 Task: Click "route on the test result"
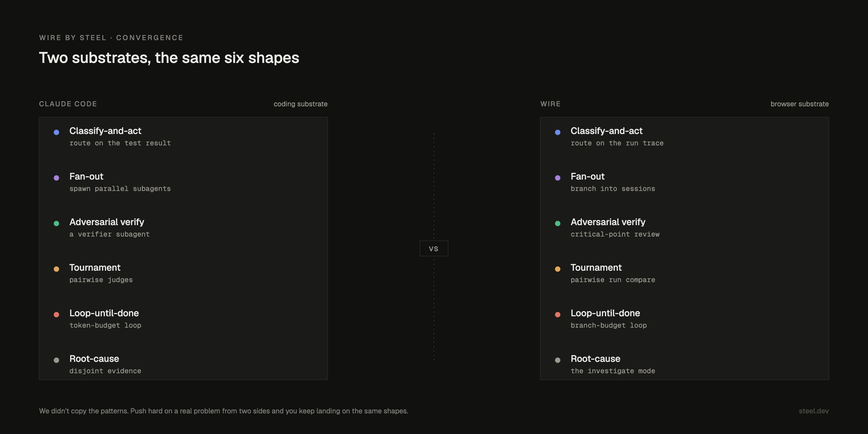(120, 143)
